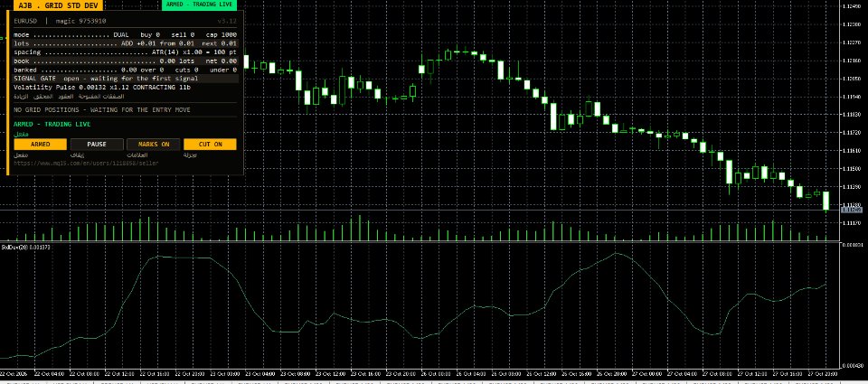Click the ARMED - TRADING LIVE status text in panel
Viewport: 868px width, 384px height.
point(52,125)
